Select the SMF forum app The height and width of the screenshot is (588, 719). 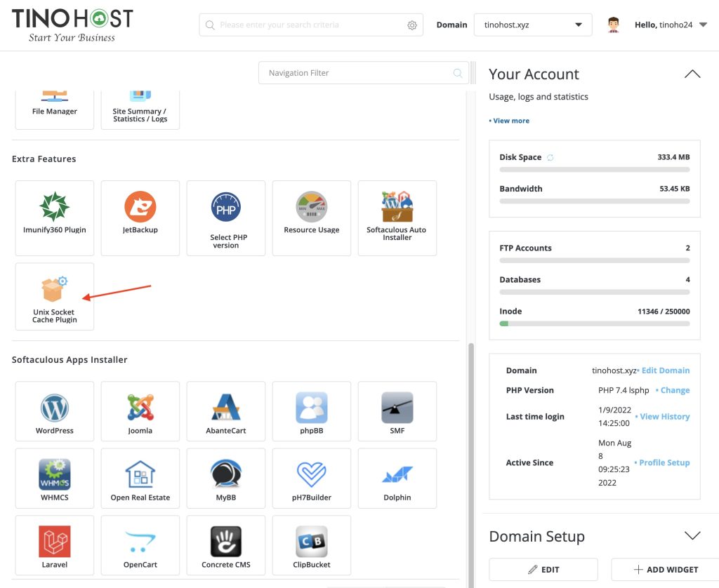pyautogui.click(x=397, y=411)
